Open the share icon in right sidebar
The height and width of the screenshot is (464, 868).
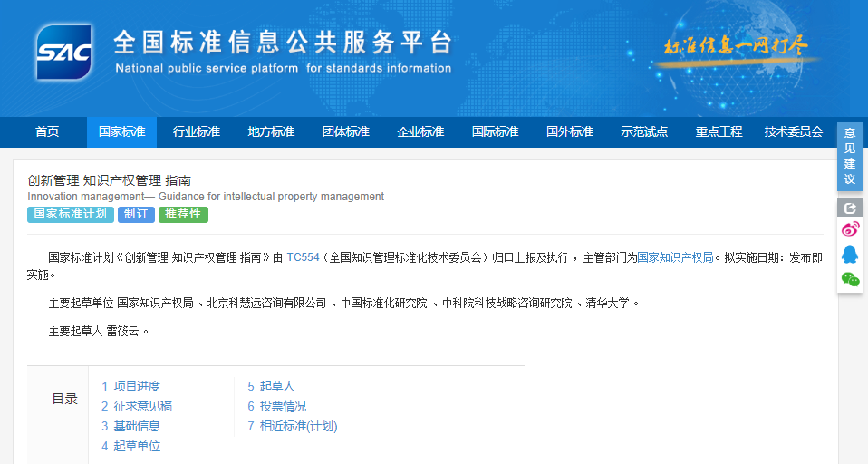tap(850, 208)
